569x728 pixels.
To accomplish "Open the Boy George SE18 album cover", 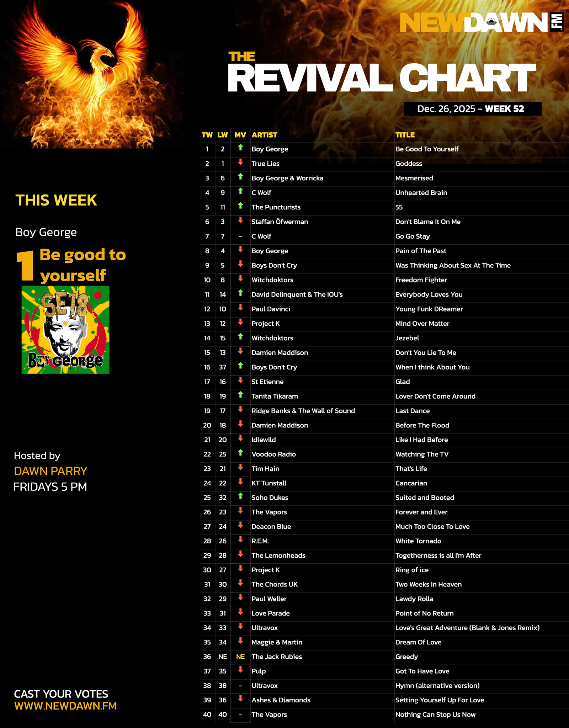I will (x=65, y=330).
